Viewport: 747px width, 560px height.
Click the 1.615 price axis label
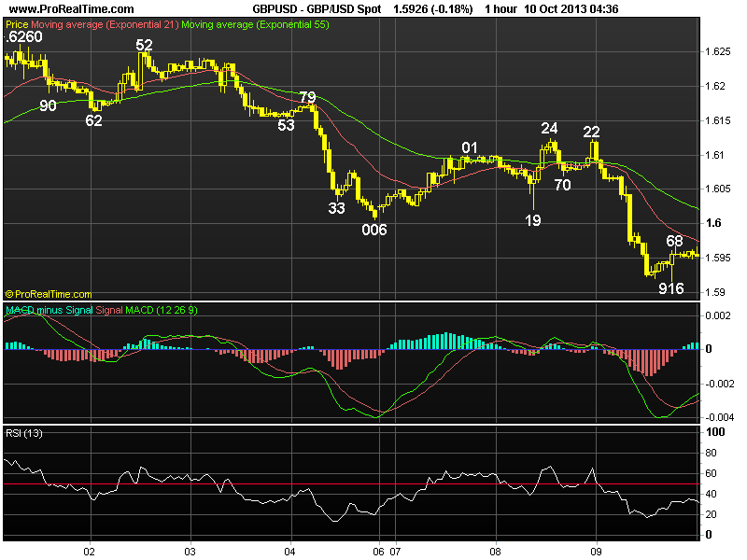coord(718,120)
